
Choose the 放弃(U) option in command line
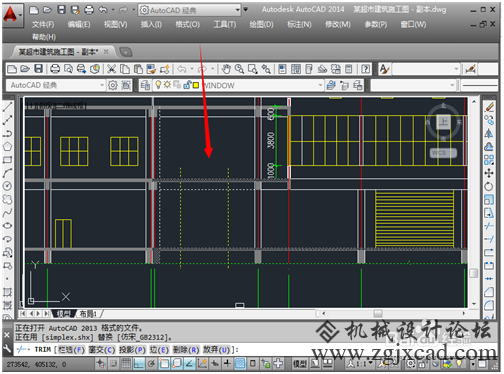pos(217,350)
